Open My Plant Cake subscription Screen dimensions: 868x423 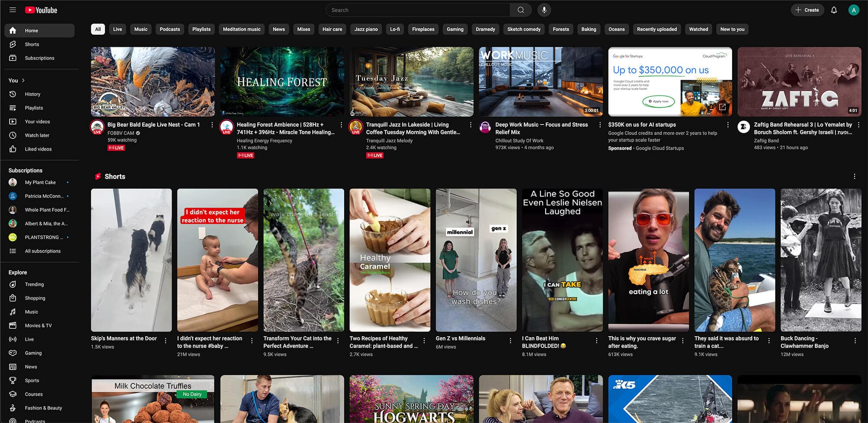click(x=39, y=182)
